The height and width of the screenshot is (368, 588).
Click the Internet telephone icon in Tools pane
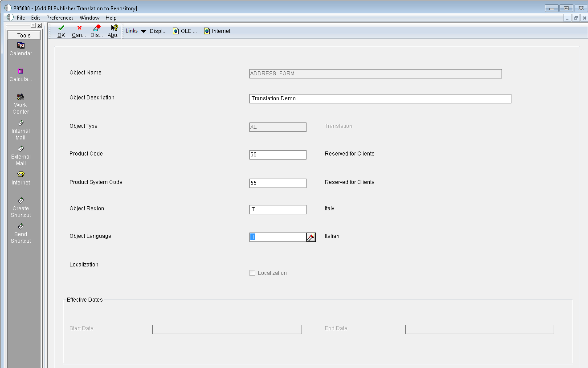point(21,178)
